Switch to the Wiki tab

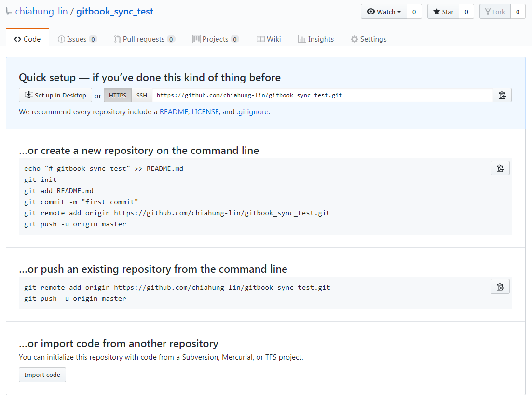[x=269, y=39]
